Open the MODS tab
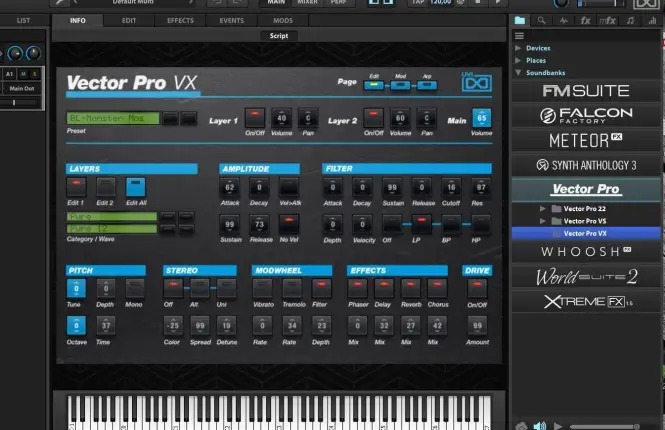665x430 pixels. click(x=283, y=20)
